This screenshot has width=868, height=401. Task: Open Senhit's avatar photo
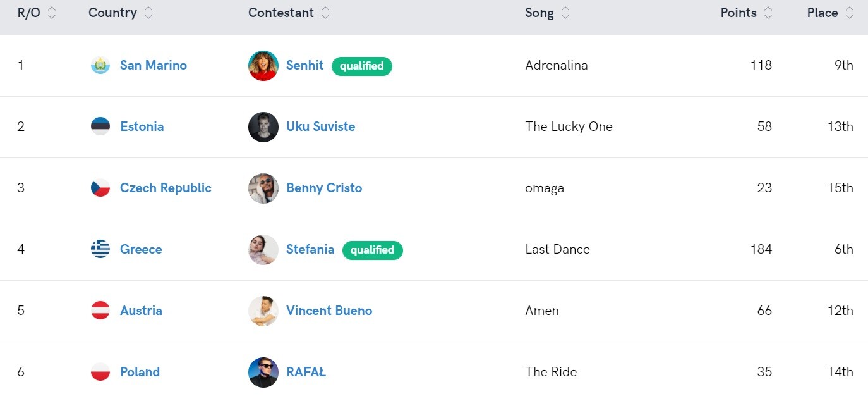click(x=263, y=66)
